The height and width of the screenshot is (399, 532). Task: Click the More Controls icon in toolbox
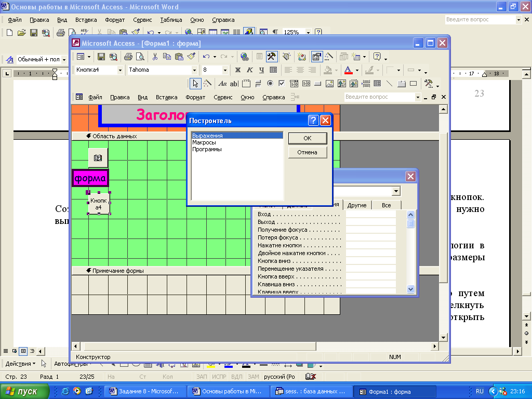(429, 84)
